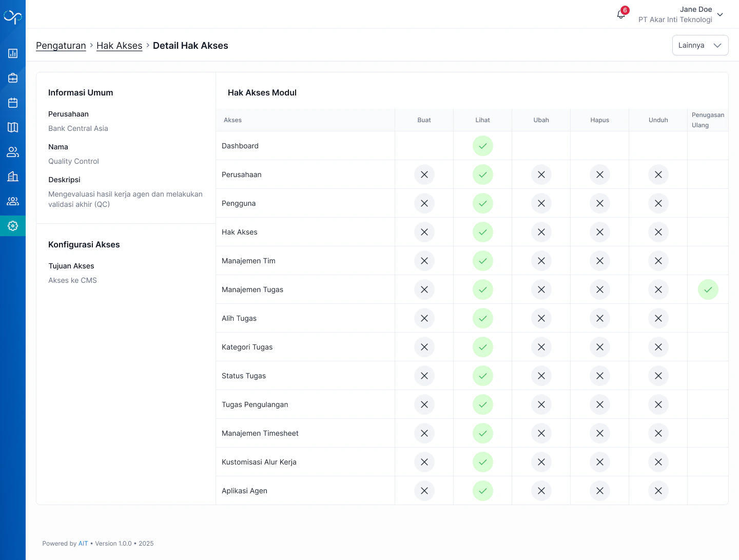The image size is (739, 560).
Task: Click the Version 1.0.0 footer text
Action: pos(113,544)
